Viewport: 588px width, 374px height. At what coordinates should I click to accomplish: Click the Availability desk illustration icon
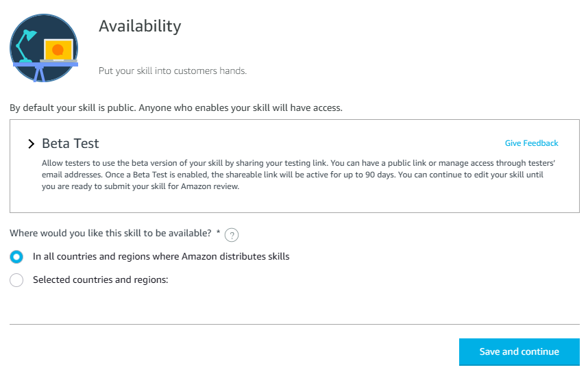[44, 48]
